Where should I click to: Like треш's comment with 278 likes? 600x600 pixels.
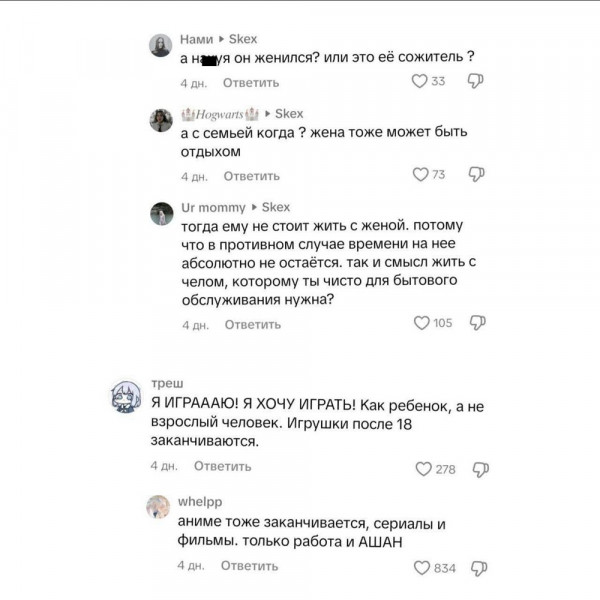pyautogui.click(x=423, y=469)
